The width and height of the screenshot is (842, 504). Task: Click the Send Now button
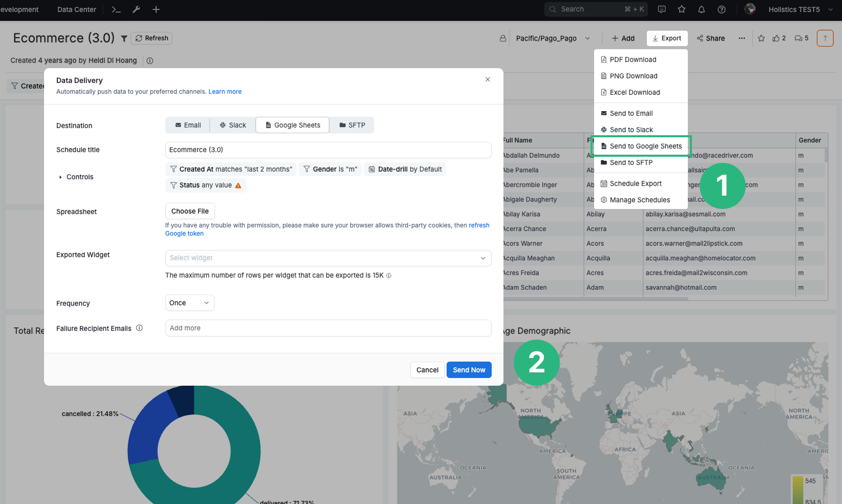[469, 370]
